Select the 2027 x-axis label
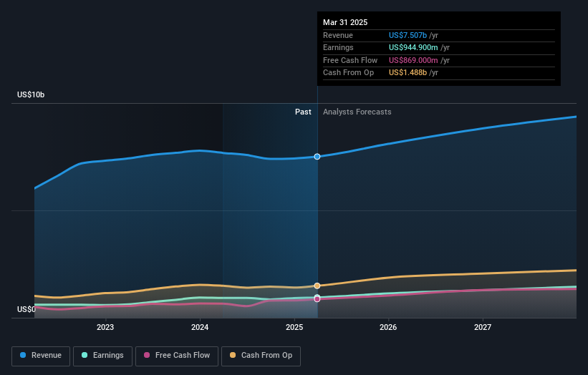Image resolution: width=588 pixels, height=375 pixels. pos(483,327)
